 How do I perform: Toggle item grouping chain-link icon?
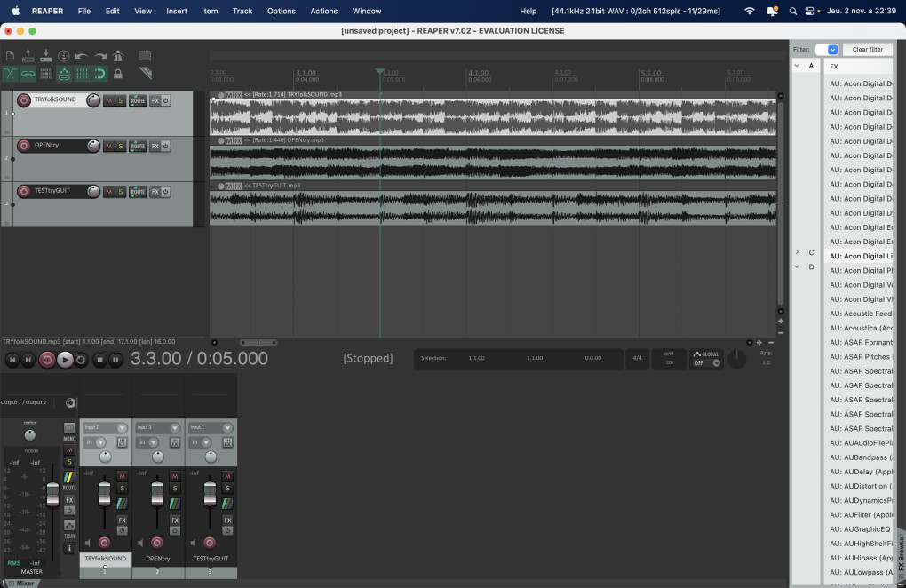coord(28,74)
